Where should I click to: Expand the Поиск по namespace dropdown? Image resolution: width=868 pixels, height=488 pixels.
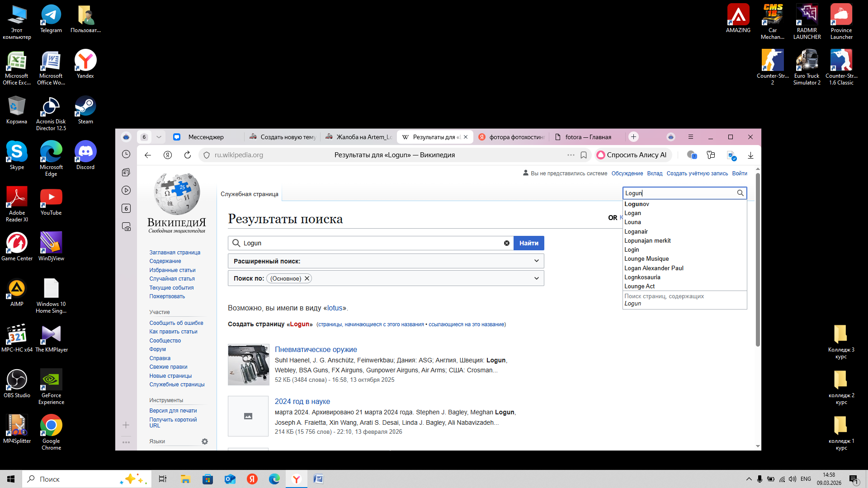click(536, 278)
